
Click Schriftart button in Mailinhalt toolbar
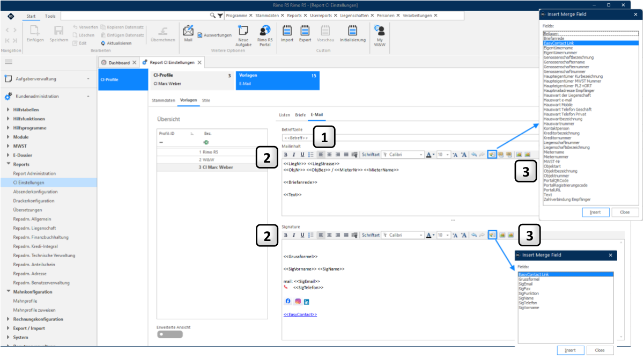[371, 155]
